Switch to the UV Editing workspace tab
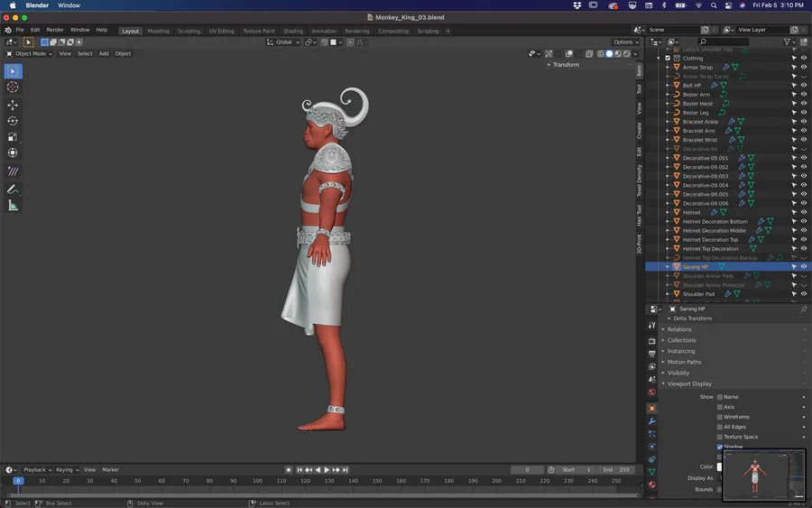Screen dimensions: 812x508 222,31
